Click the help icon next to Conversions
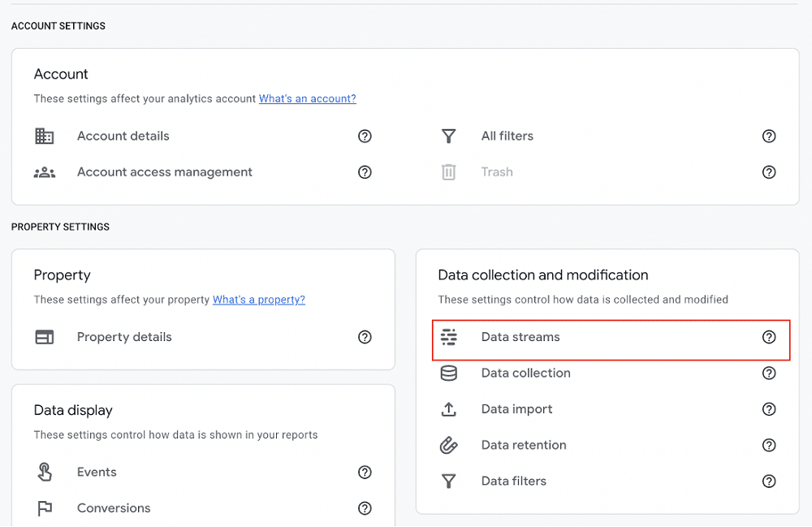 (x=365, y=508)
